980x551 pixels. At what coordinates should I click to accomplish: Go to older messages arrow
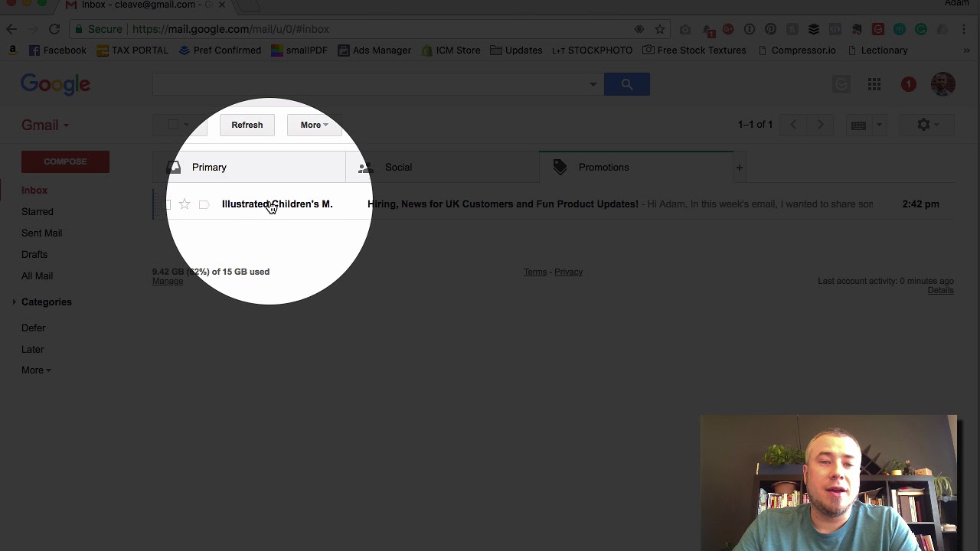coord(820,125)
